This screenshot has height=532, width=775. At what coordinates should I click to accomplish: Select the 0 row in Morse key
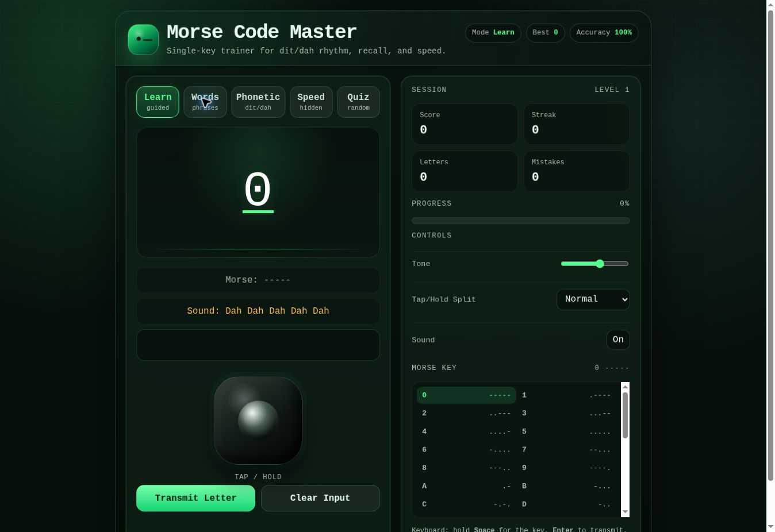[x=466, y=395]
